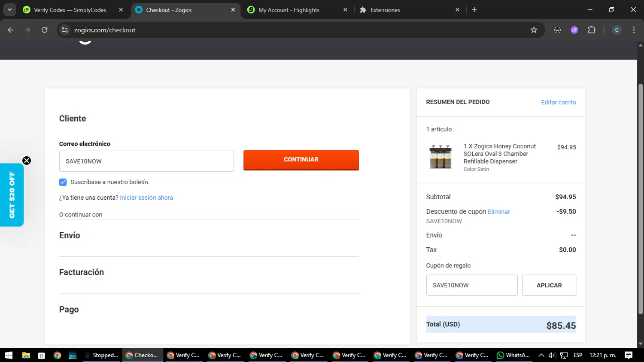Close the My Account - Highlights tab
Screen dimensions: 644x362
tap(345, 10)
